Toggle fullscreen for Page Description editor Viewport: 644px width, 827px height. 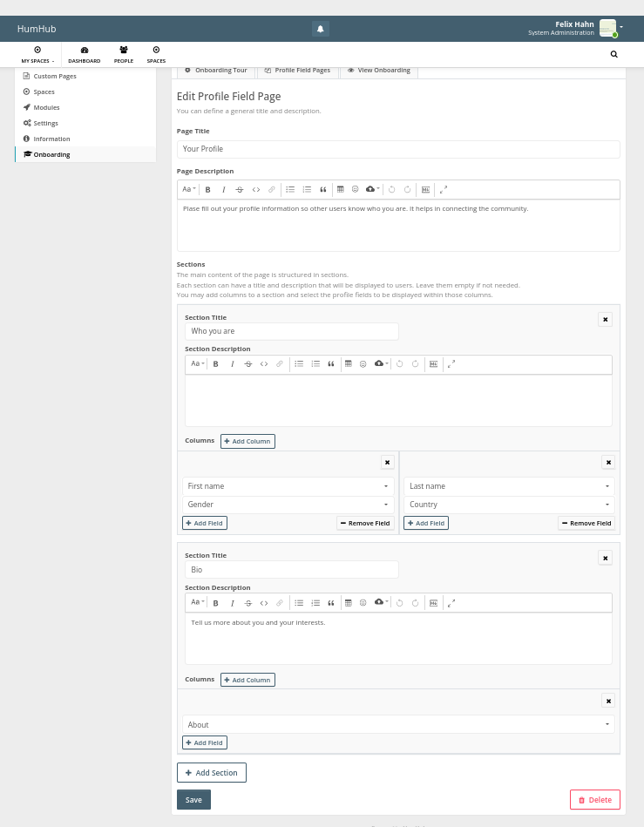444,189
